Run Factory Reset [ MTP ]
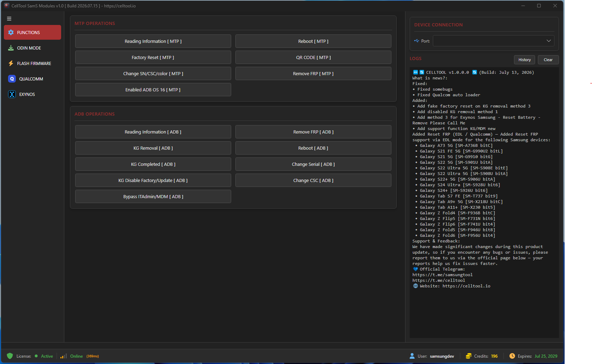Screen dimensions: 592x364 coord(153,57)
